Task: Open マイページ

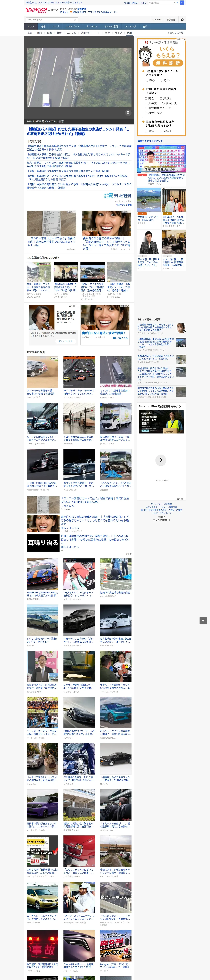Action: point(157,20)
